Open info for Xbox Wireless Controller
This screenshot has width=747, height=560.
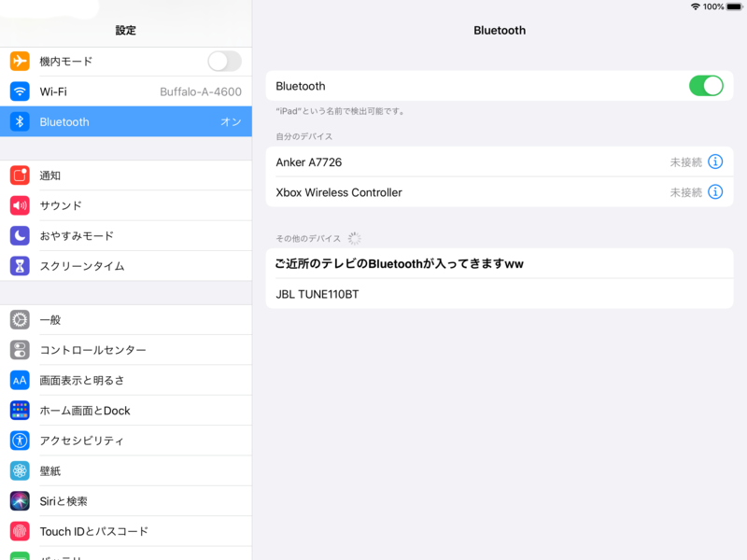[x=715, y=192]
